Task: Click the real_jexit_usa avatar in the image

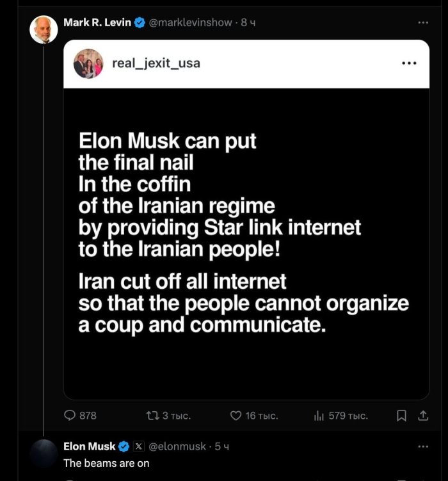Action: tap(88, 64)
